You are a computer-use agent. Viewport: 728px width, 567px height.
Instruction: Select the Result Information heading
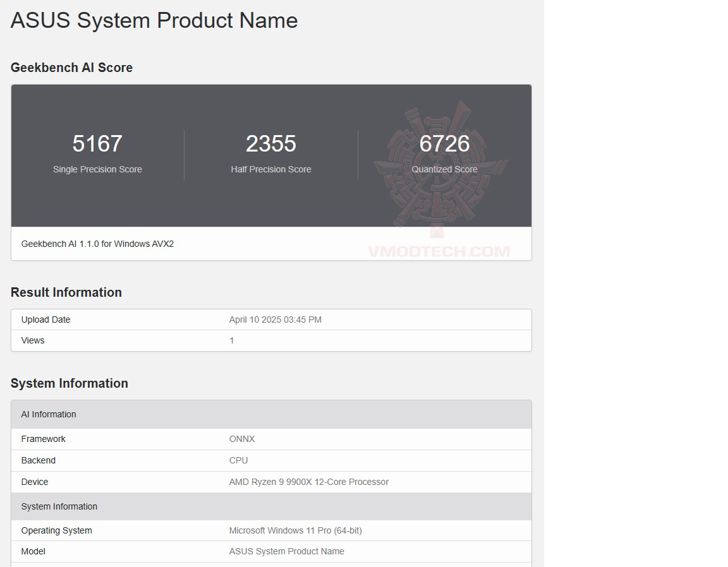66,292
